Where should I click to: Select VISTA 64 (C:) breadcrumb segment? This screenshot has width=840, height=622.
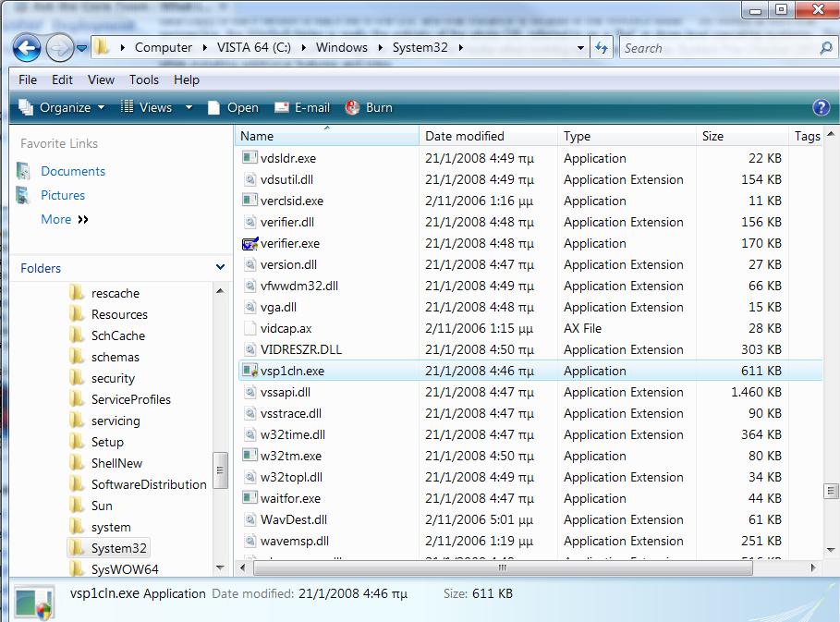point(254,48)
